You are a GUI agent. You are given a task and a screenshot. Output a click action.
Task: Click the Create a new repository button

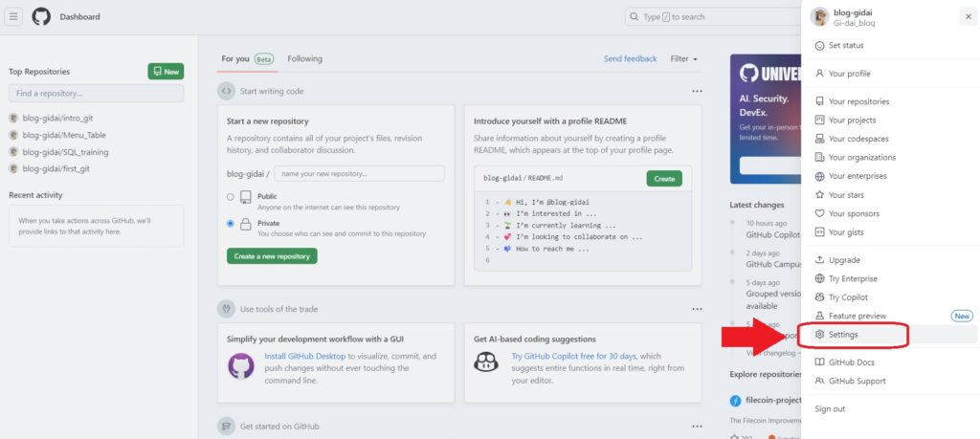click(272, 256)
